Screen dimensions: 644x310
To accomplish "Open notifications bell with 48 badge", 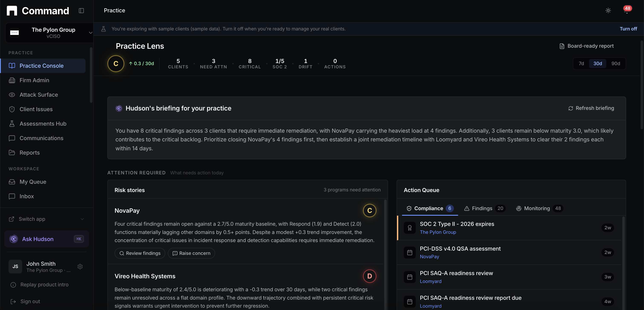I will pyautogui.click(x=627, y=10).
